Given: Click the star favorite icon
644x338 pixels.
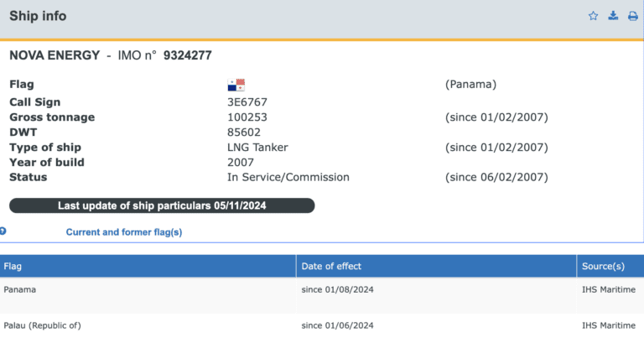Looking at the screenshot, I should pyautogui.click(x=594, y=16).
